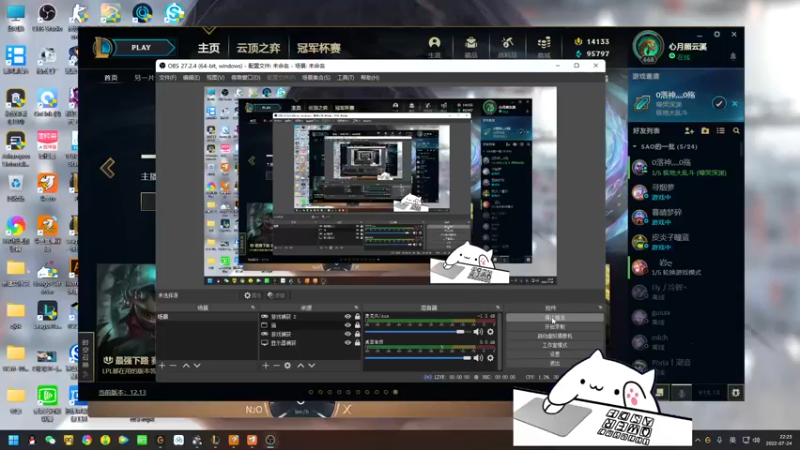Select friend 皮尖子睡蓝 in friend list
Viewport: 800px width, 450px height.
(685, 242)
